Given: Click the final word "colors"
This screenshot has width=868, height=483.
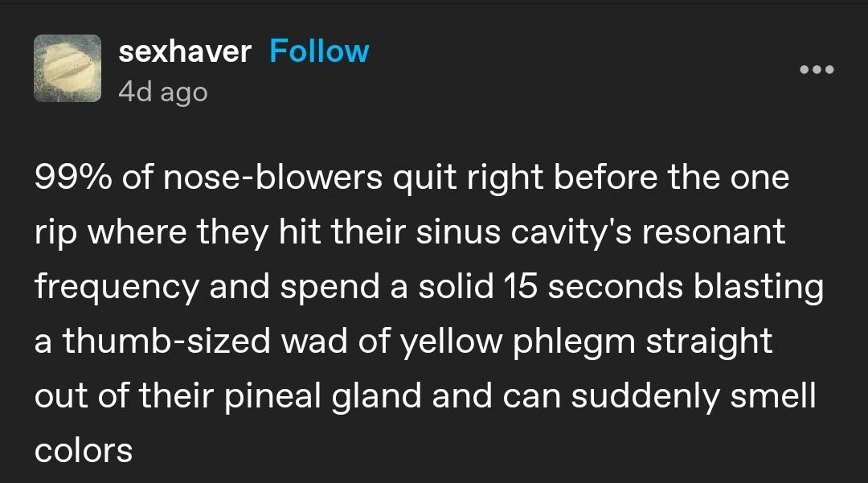Looking at the screenshot, I should [x=83, y=450].
